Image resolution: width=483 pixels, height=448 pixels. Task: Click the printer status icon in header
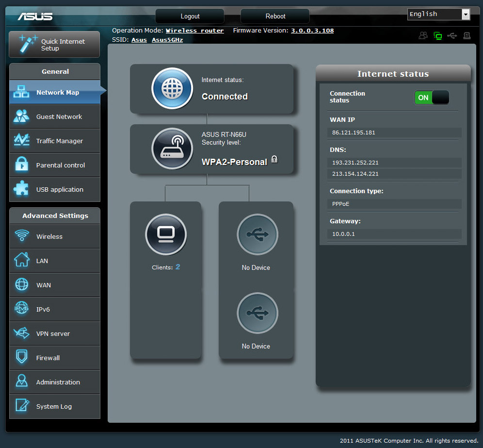click(x=467, y=36)
